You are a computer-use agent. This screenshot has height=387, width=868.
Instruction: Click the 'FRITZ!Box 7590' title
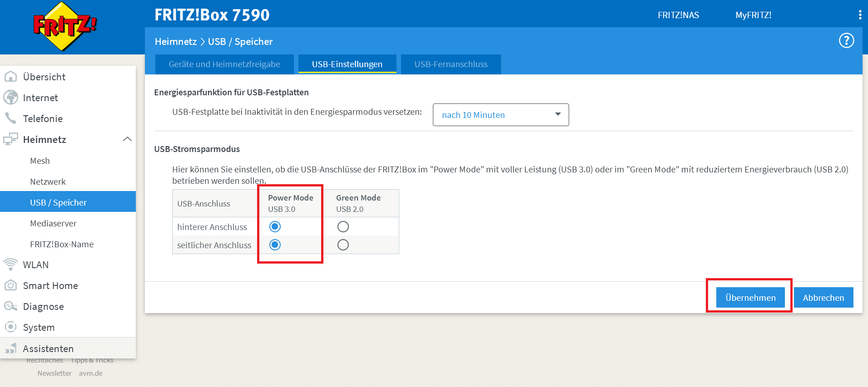tap(212, 15)
